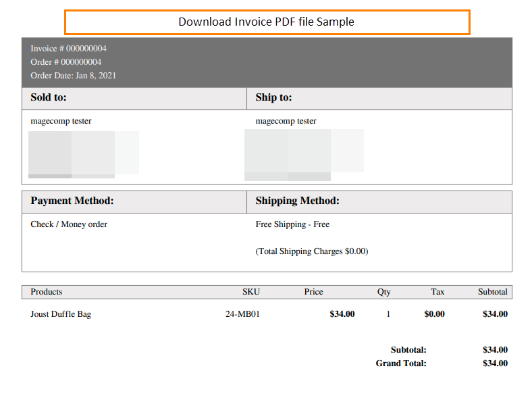Image resolution: width=532 pixels, height=402 pixels.
Task: Click the Ship to: header
Action: 273,97
